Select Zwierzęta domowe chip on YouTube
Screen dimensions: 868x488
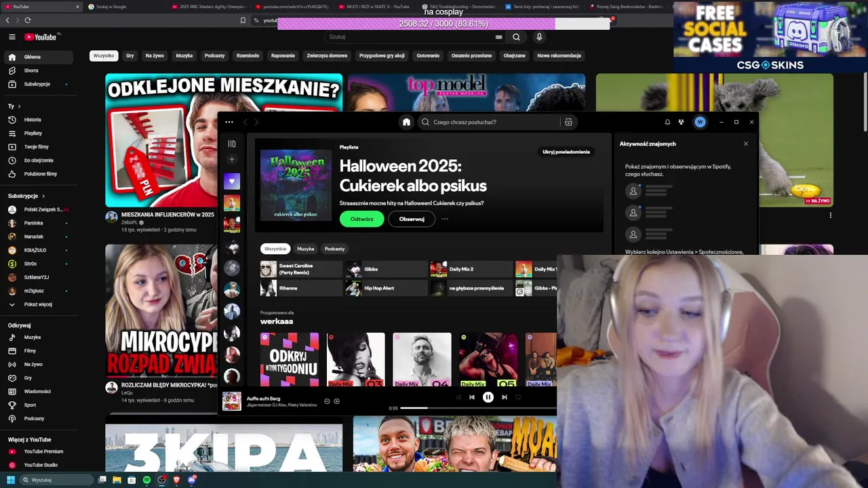[327, 56]
